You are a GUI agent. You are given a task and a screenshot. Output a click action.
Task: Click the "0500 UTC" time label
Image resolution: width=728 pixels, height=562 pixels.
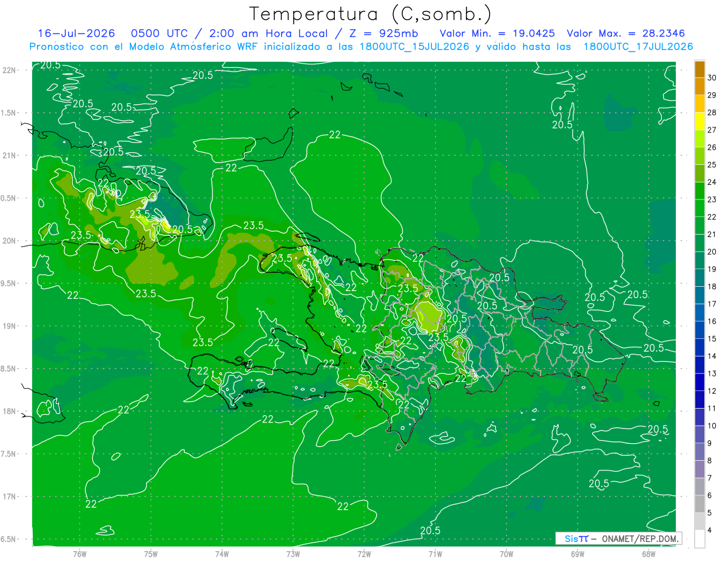coord(155,33)
